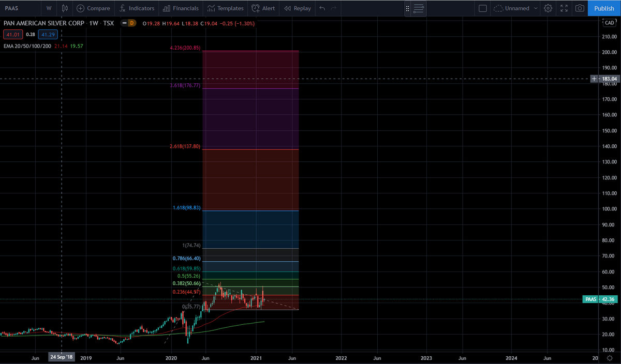Click the Undo arrow icon

pyautogui.click(x=321, y=8)
